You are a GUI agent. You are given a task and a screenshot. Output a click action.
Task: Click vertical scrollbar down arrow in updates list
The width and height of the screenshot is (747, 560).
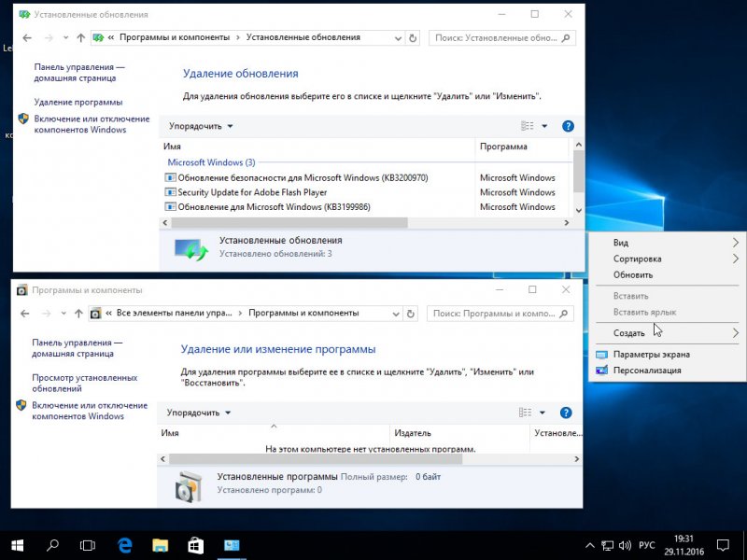click(578, 210)
